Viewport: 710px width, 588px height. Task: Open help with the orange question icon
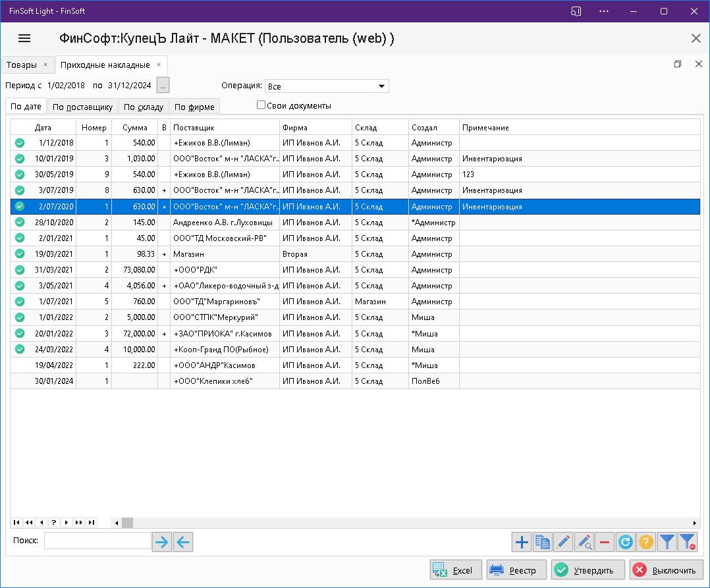(x=646, y=542)
